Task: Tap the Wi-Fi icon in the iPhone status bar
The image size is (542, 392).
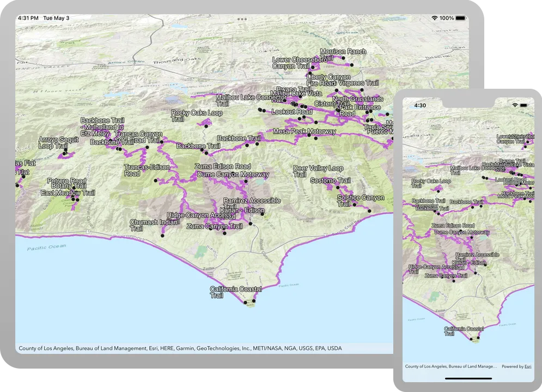Action: coord(515,105)
